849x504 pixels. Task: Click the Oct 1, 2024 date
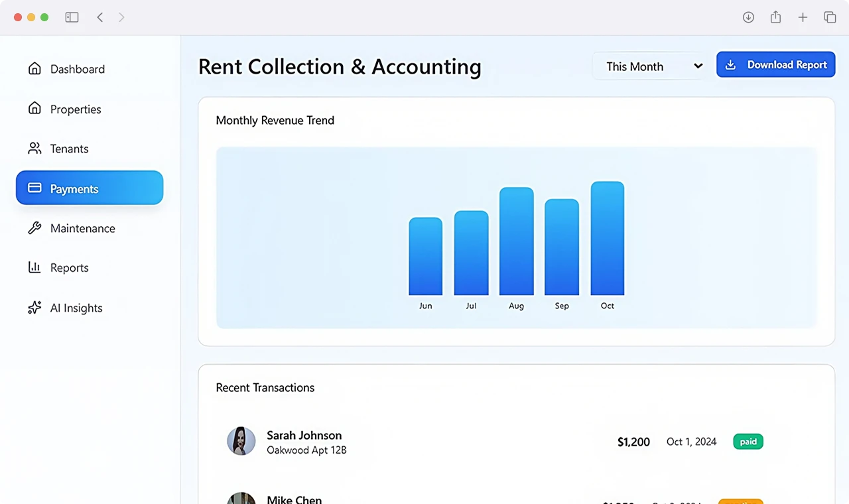coord(691,442)
